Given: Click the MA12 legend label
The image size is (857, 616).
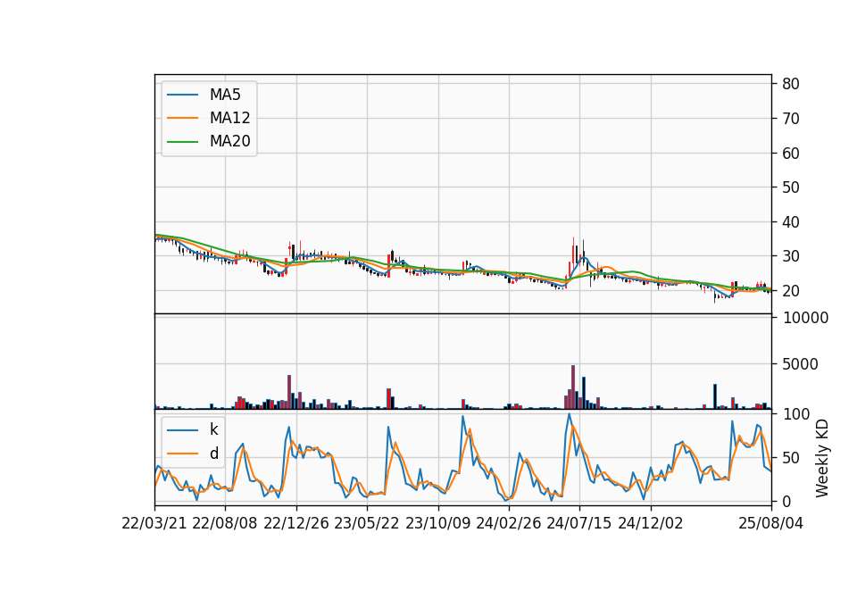Looking at the screenshot, I should (229, 118).
